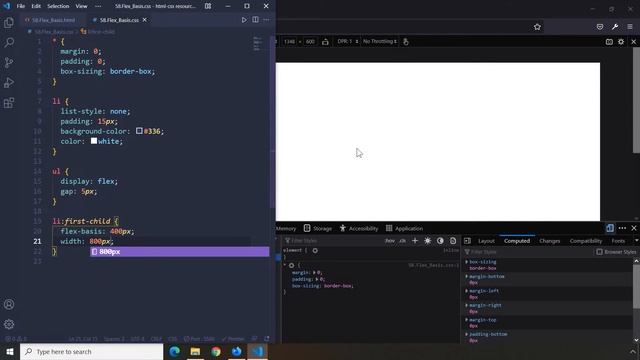Expand margin-top computed property

coord(467,320)
